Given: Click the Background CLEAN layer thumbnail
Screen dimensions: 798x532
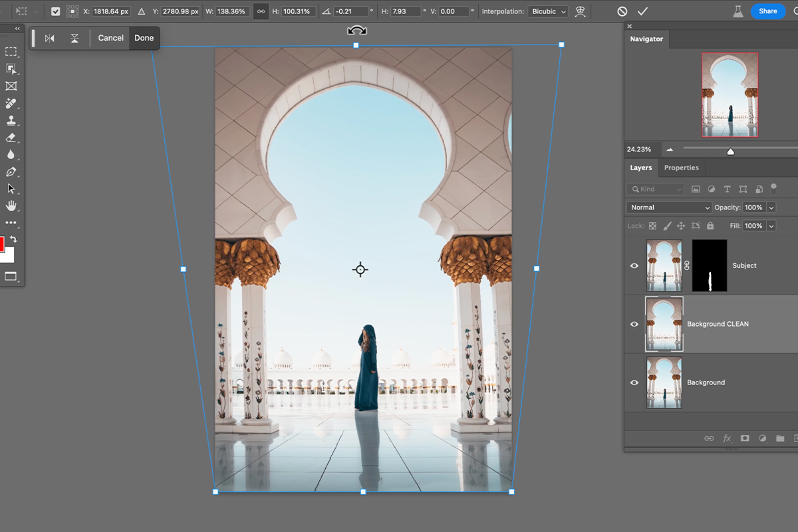Looking at the screenshot, I should pos(664,324).
